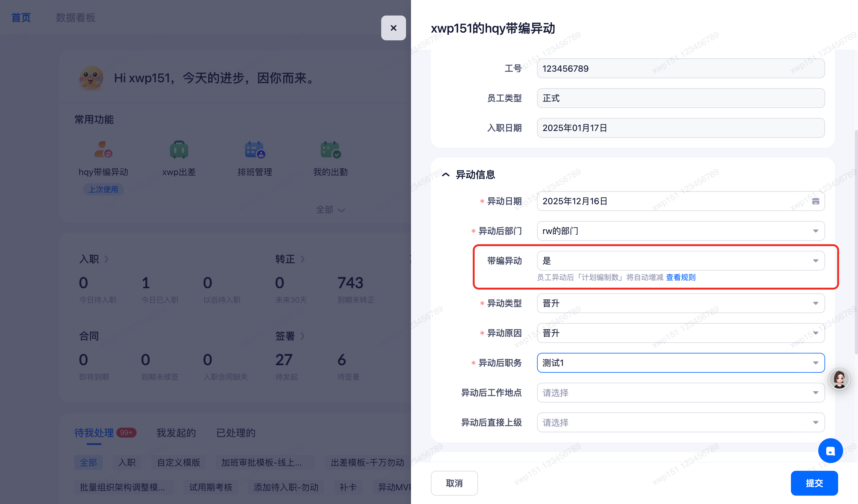Click the hqy带编异动 shortcut icon

pyautogui.click(x=103, y=150)
